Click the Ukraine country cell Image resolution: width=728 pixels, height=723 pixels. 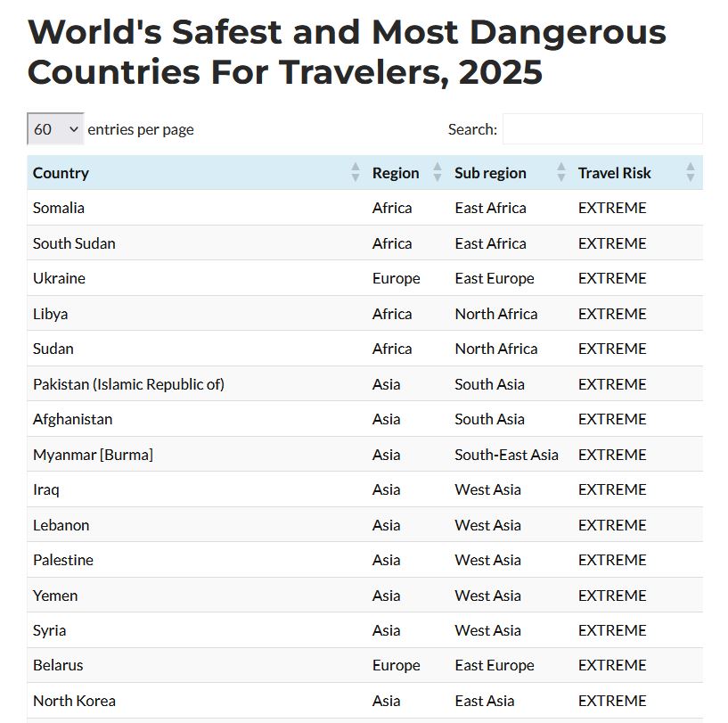(x=59, y=278)
